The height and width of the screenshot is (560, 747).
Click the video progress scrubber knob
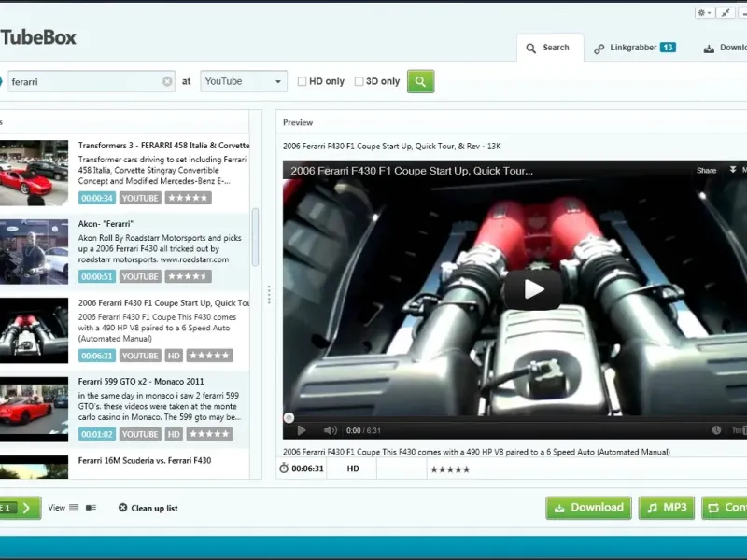(289, 418)
